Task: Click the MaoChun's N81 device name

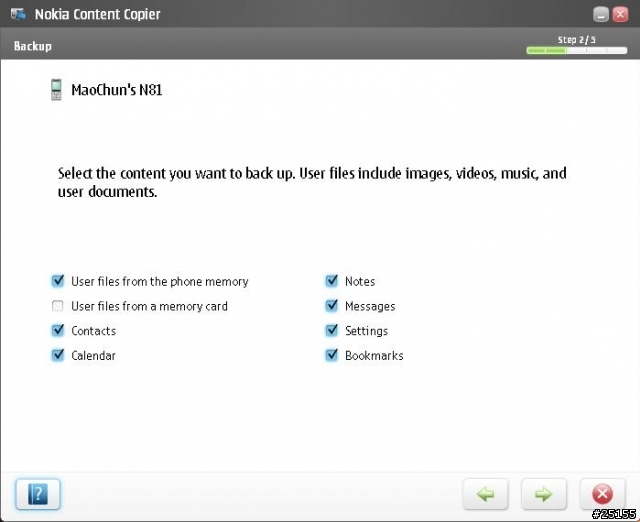Action: (117, 90)
